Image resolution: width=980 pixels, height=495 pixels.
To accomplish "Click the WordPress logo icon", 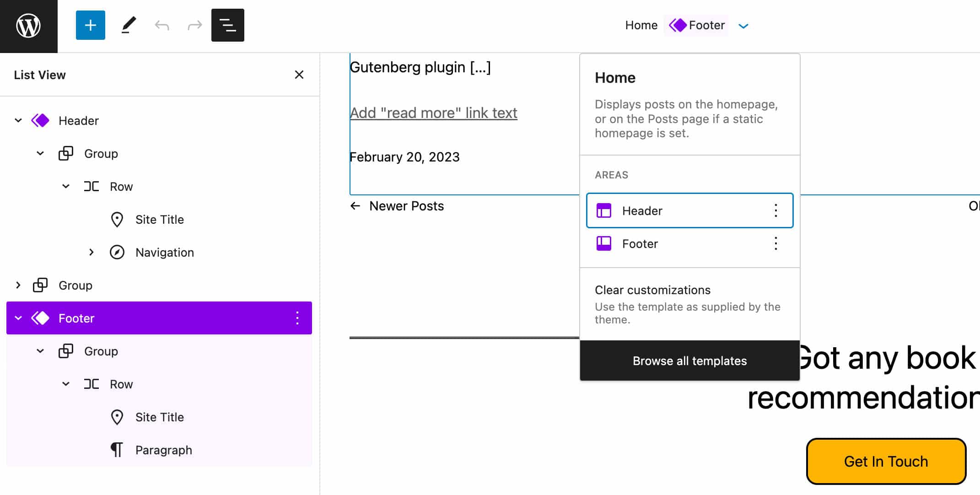I will point(28,25).
